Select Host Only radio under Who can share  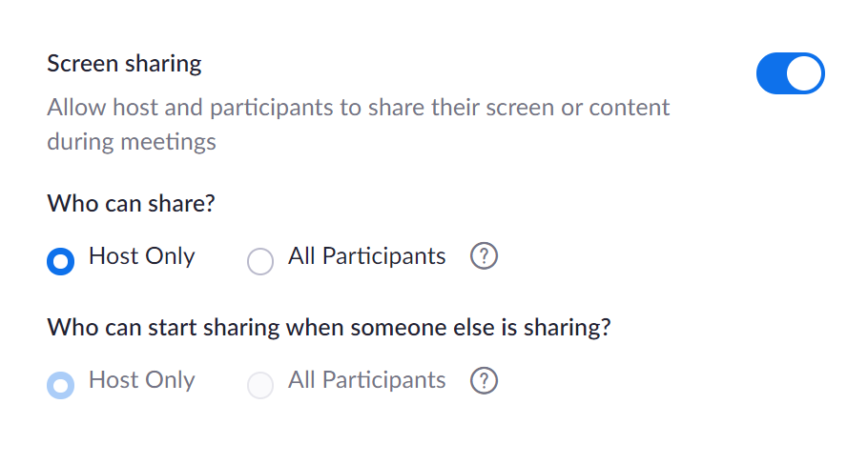tap(61, 261)
